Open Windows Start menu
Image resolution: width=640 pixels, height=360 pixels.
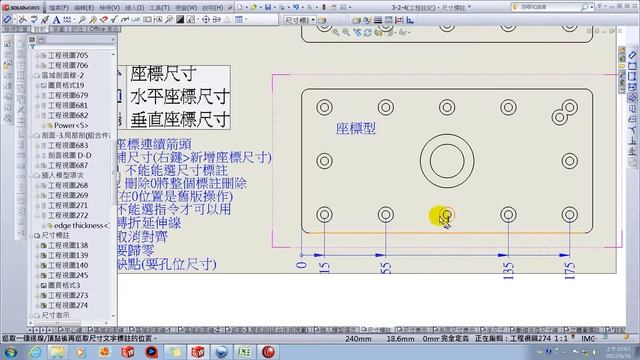[10, 352]
